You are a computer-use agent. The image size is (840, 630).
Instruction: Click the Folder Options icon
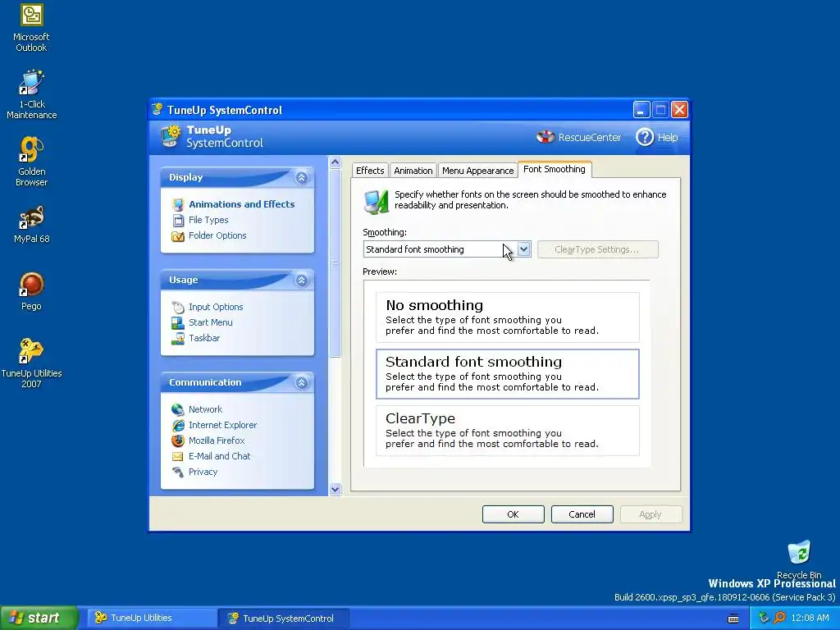coord(178,235)
